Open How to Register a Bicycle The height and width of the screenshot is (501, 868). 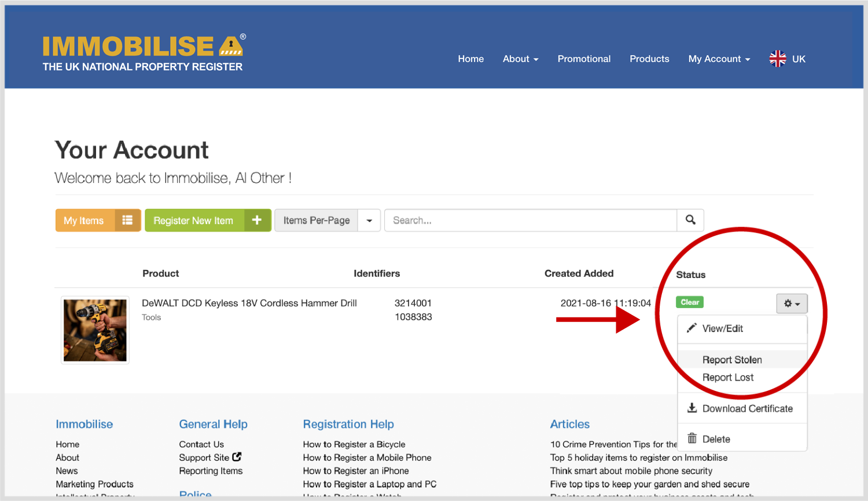(354, 444)
